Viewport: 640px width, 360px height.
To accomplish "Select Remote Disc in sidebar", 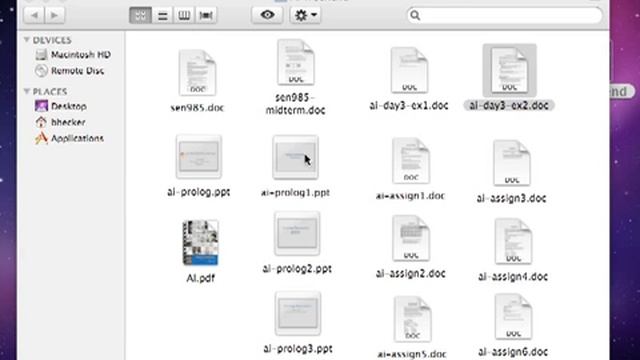I will point(69,71).
